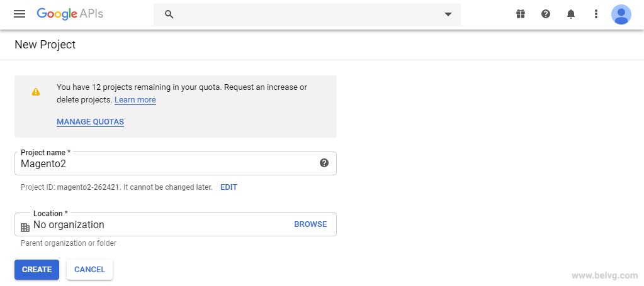Click the Location organization building icon

pos(25,228)
